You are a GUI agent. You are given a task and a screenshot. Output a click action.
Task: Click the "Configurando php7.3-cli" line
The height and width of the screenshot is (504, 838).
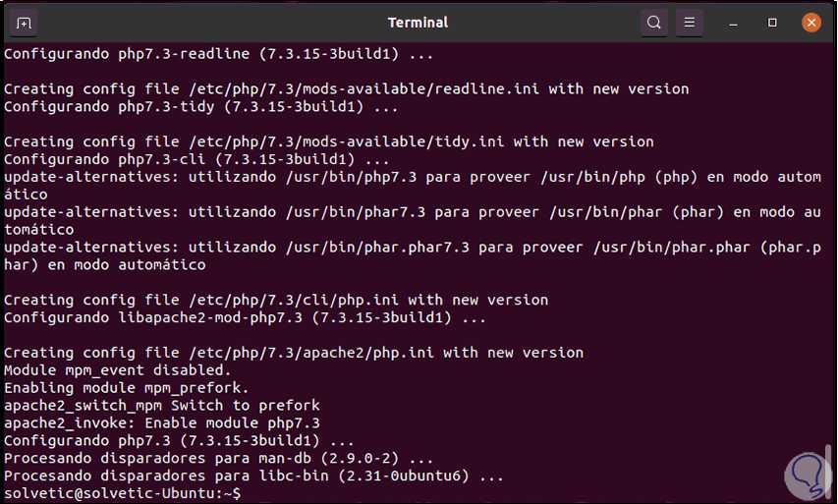pos(196,159)
